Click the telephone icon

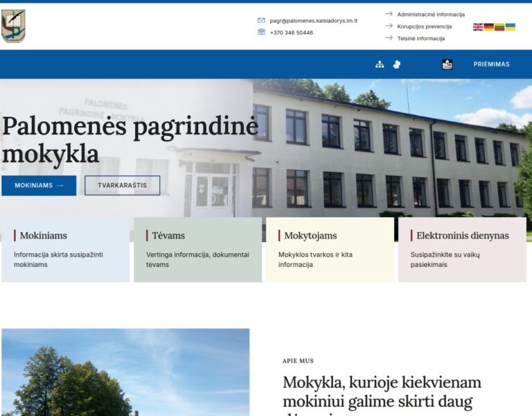click(x=261, y=32)
